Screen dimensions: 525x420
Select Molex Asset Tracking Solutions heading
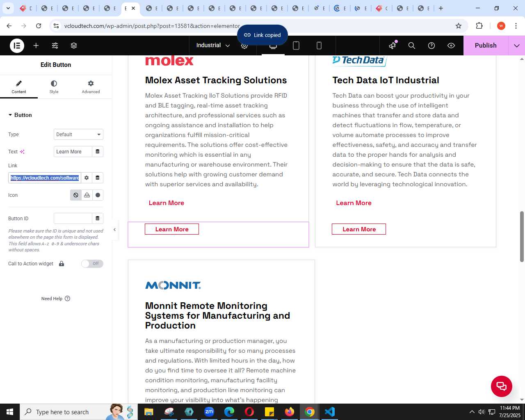[x=216, y=80]
